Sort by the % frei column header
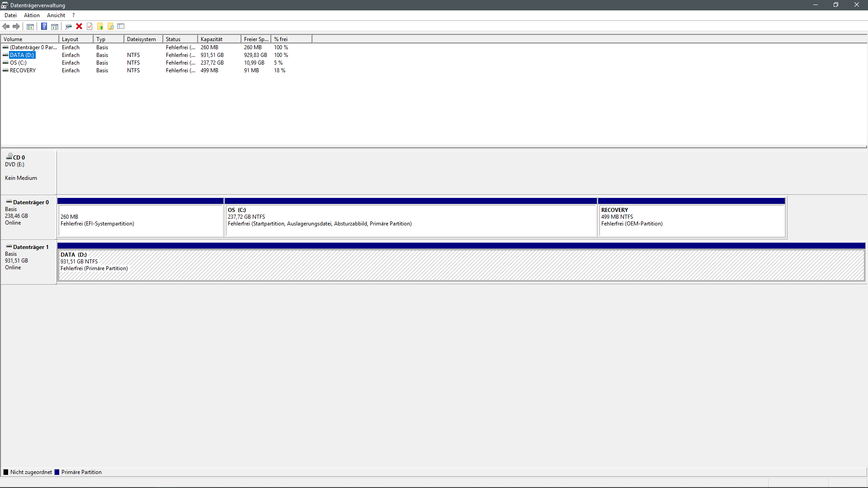 (291, 39)
